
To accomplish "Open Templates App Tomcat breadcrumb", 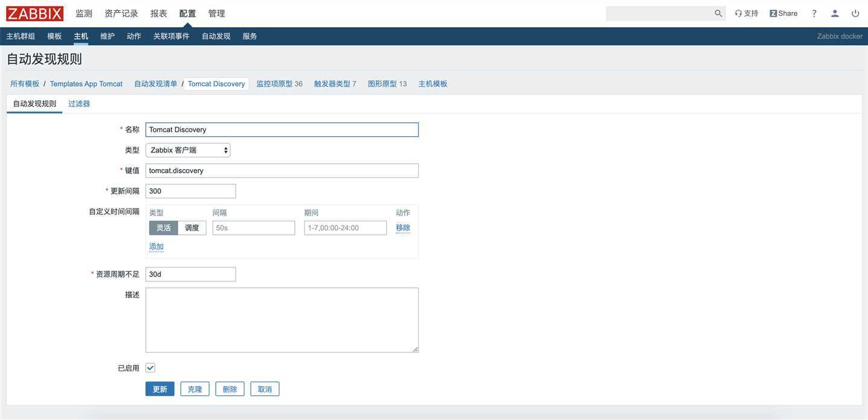I will tap(86, 84).
